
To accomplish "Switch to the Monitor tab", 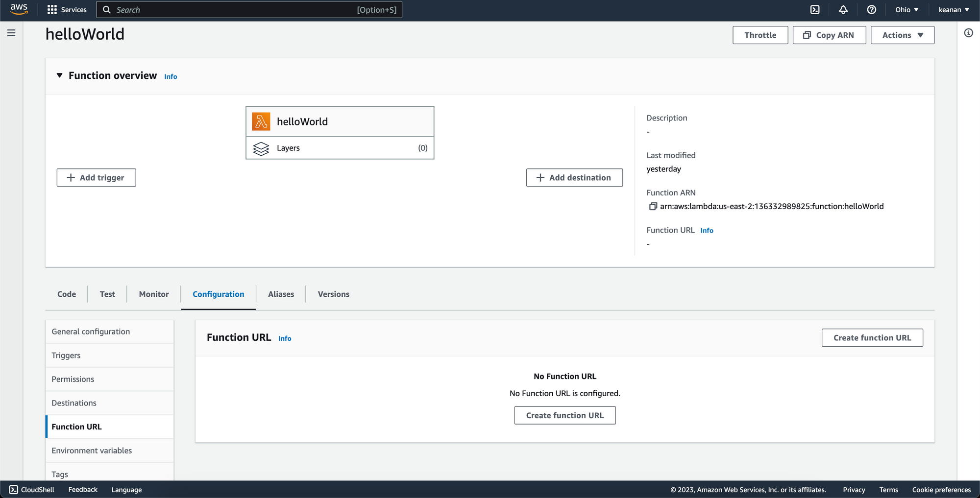I will pos(154,294).
